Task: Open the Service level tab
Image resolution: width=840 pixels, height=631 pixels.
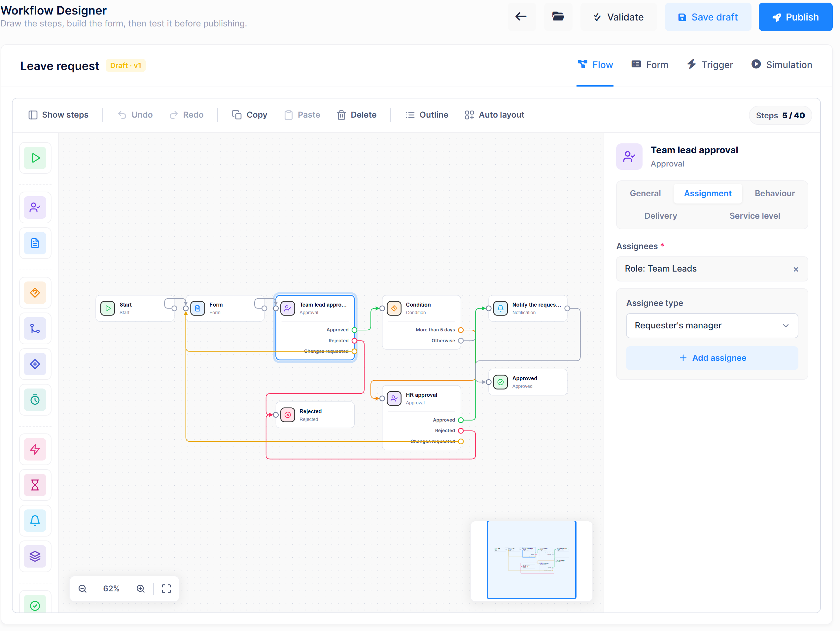Action: pyautogui.click(x=754, y=216)
